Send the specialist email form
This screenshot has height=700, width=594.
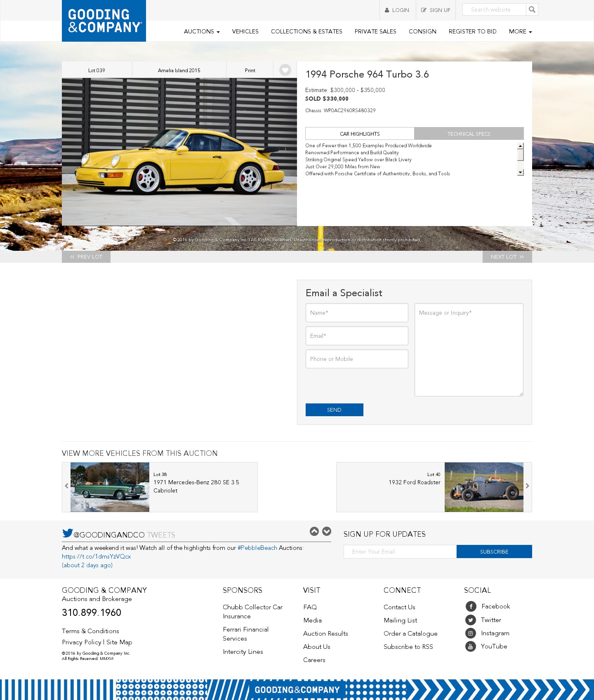pos(335,410)
